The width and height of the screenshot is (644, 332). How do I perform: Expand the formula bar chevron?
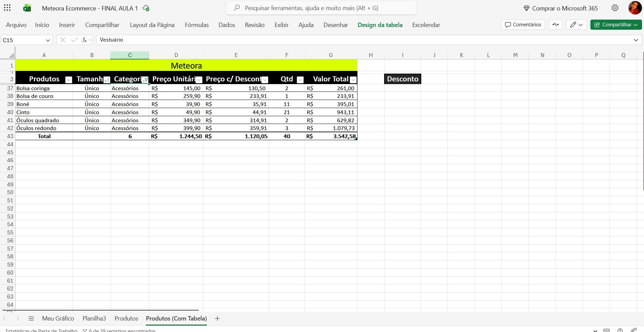pyautogui.click(x=636, y=40)
